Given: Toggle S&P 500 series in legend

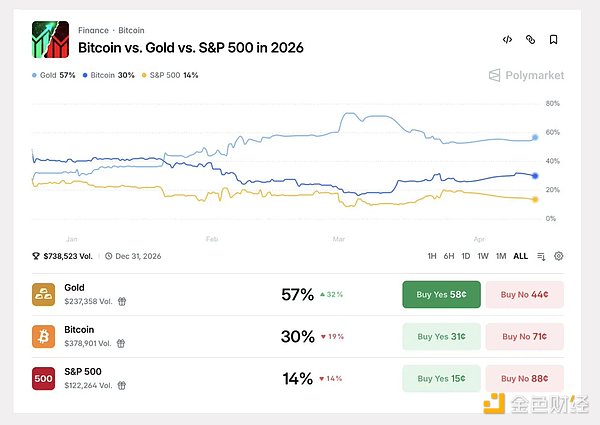Looking at the screenshot, I should [x=171, y=75].
